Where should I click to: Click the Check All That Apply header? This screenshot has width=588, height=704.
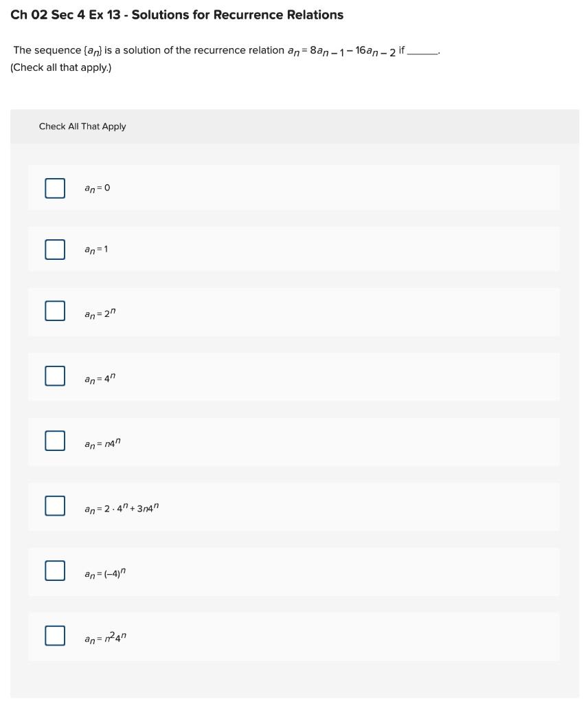coord(82,126)
